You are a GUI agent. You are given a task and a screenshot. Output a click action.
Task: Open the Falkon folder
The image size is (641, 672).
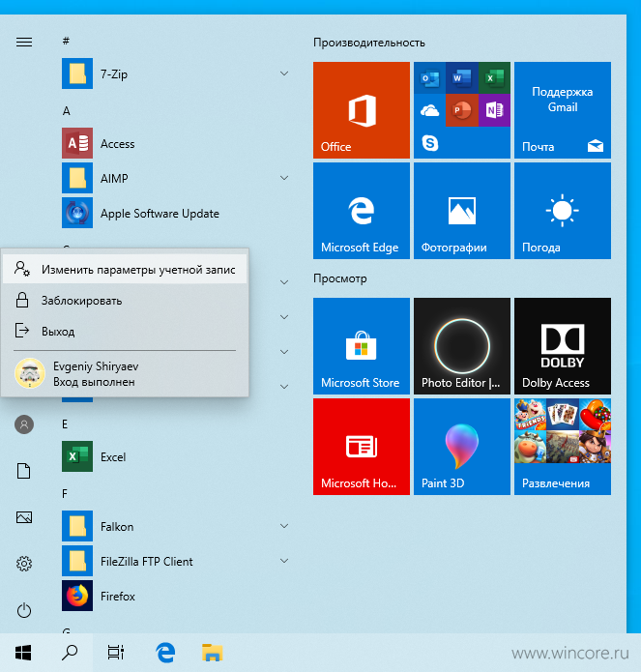click(x=176, y=526)
